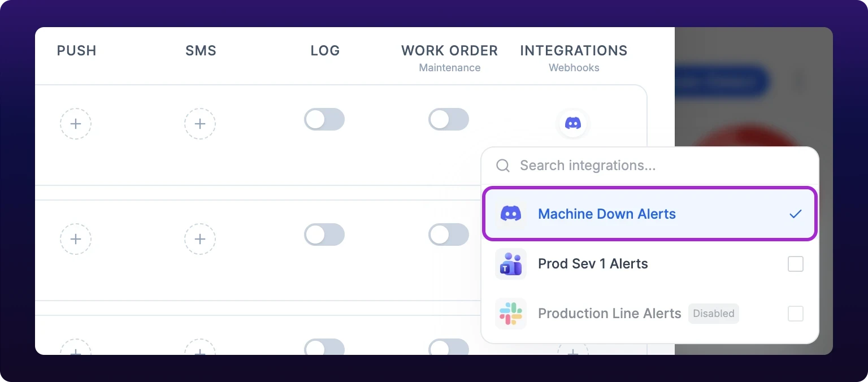Click the Discord icon in the first row's Integrations column
Viewport: 868px width, 382px height.
pos(573,123)
